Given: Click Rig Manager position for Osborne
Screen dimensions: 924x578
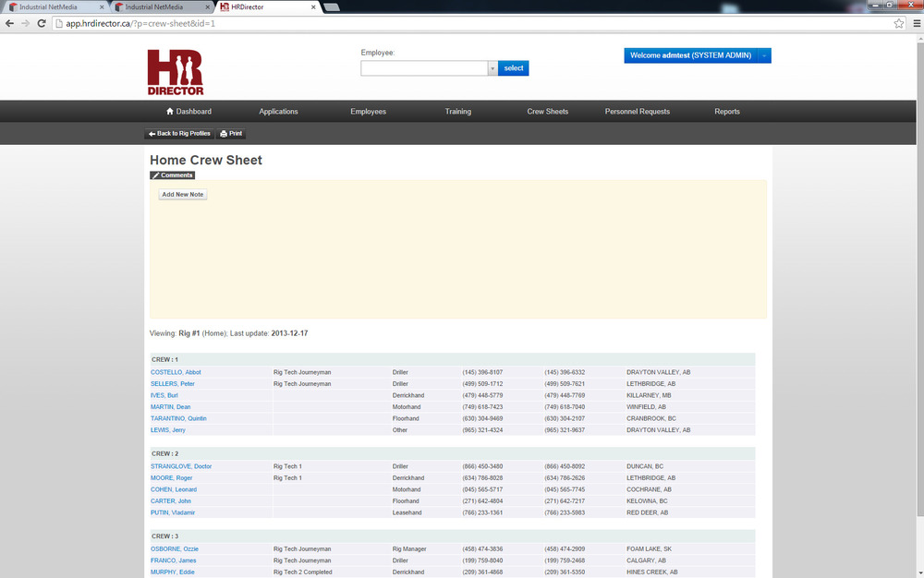Looking at the screenshot, I should click(409, 548).
